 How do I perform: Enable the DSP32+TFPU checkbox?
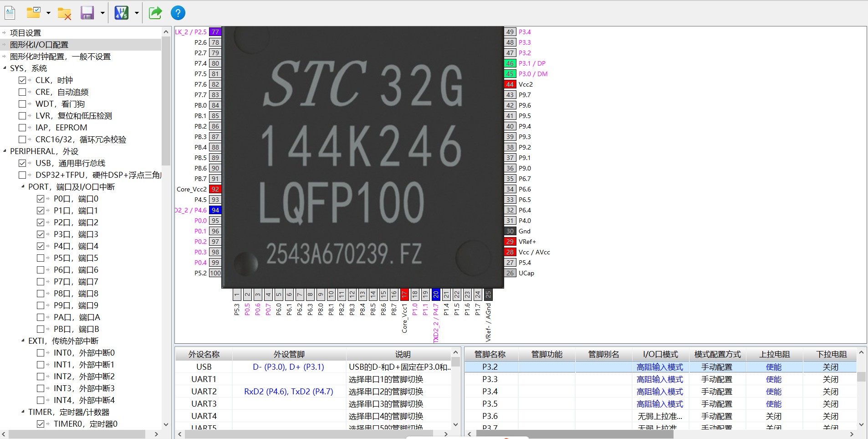[x=22, y=175]
